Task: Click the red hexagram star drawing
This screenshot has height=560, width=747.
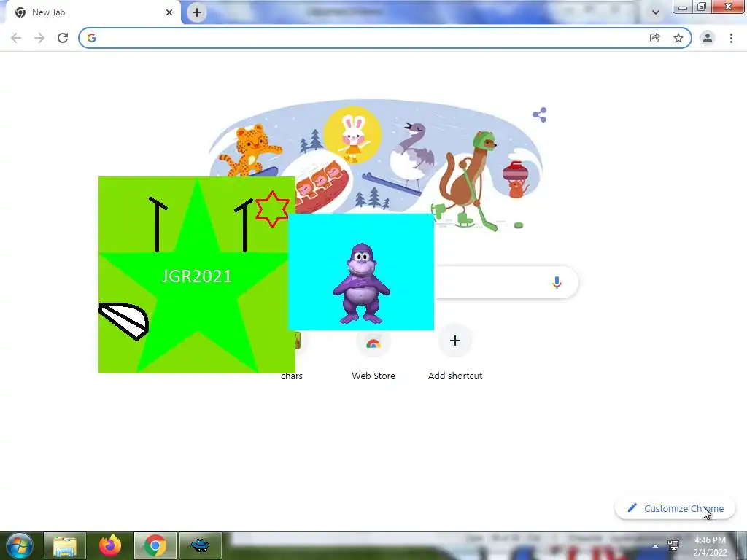Action: coord(272,209)
